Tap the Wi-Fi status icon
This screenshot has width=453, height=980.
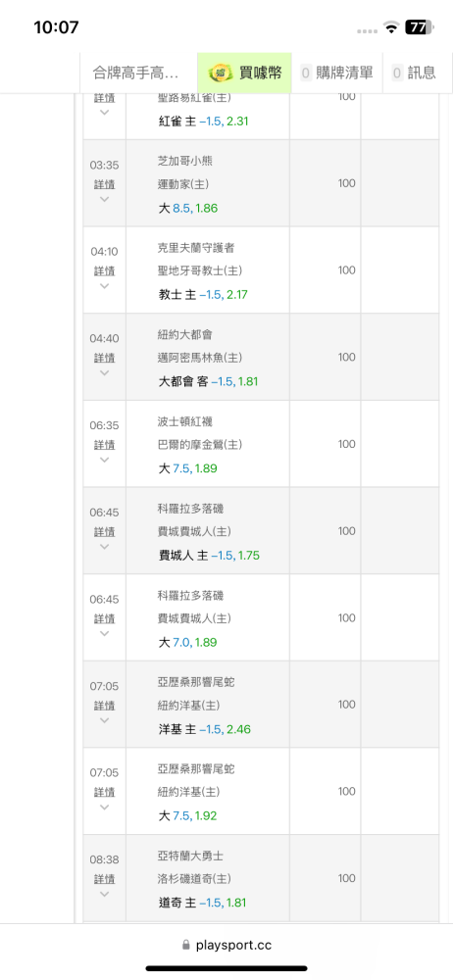tap(391, 26)
